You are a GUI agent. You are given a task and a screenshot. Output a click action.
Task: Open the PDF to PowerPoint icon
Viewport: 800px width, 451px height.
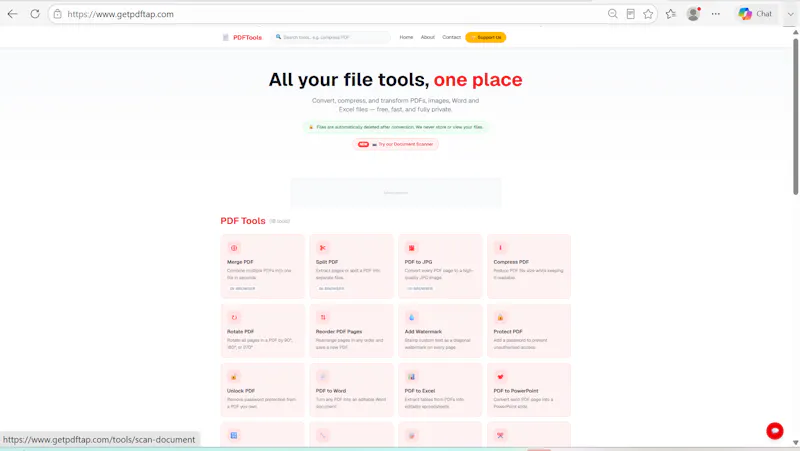500,377
